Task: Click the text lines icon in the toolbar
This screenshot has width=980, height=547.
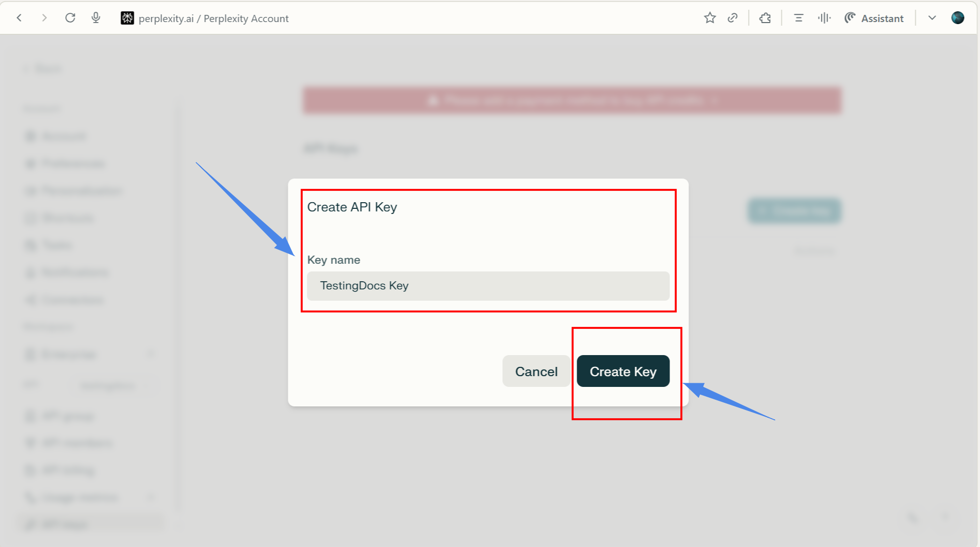Action: click(x=798, y=18)
